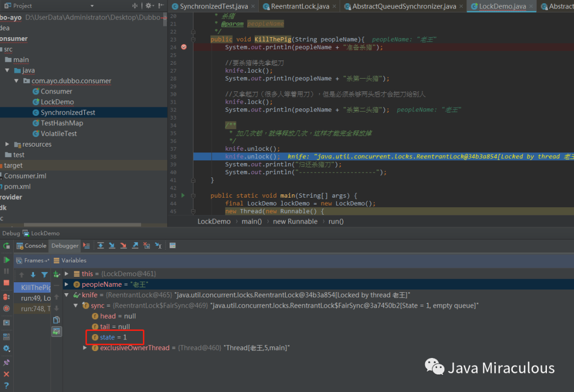Click the main() breadcrumb
Screen dimensions: 574x392
point(251,221)
